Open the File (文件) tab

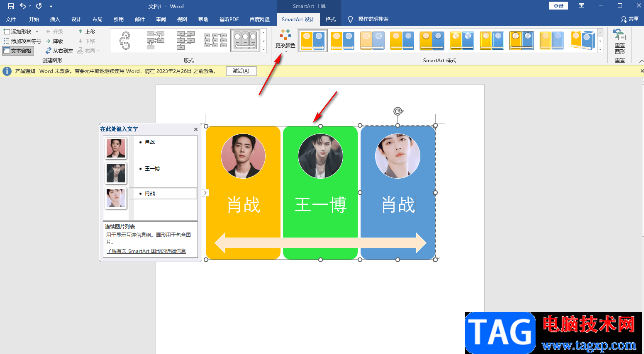[x=11, y=19]
